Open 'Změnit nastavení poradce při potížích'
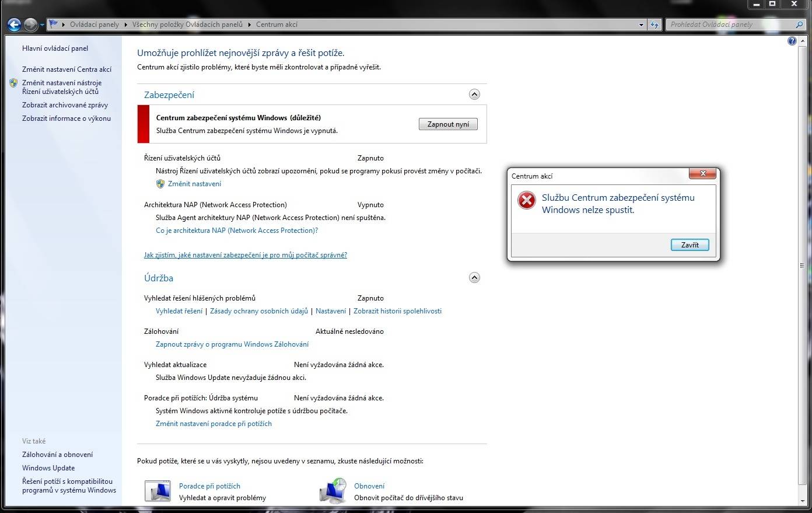 coord(213,424)
